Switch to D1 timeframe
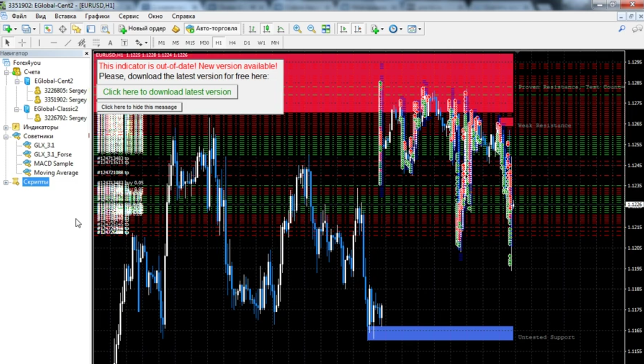The width and height of the screenshot is (644, 364). 247,43
